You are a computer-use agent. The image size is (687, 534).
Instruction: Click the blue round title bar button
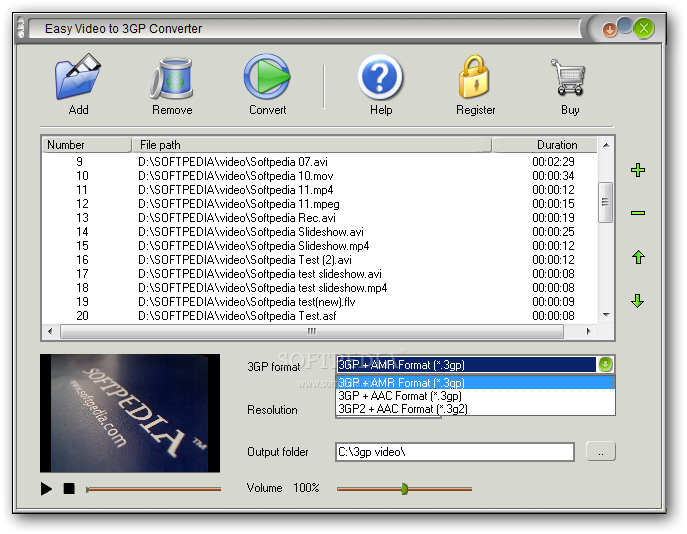625,25
